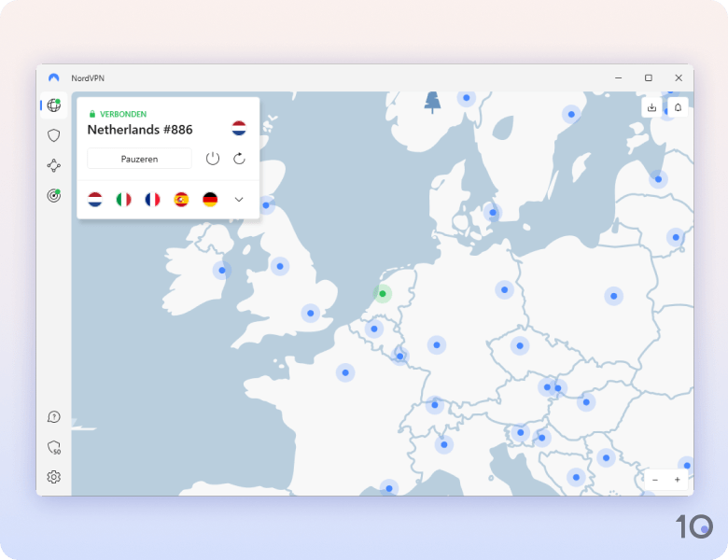Select the Italy flag shortcut

[123, 200]
